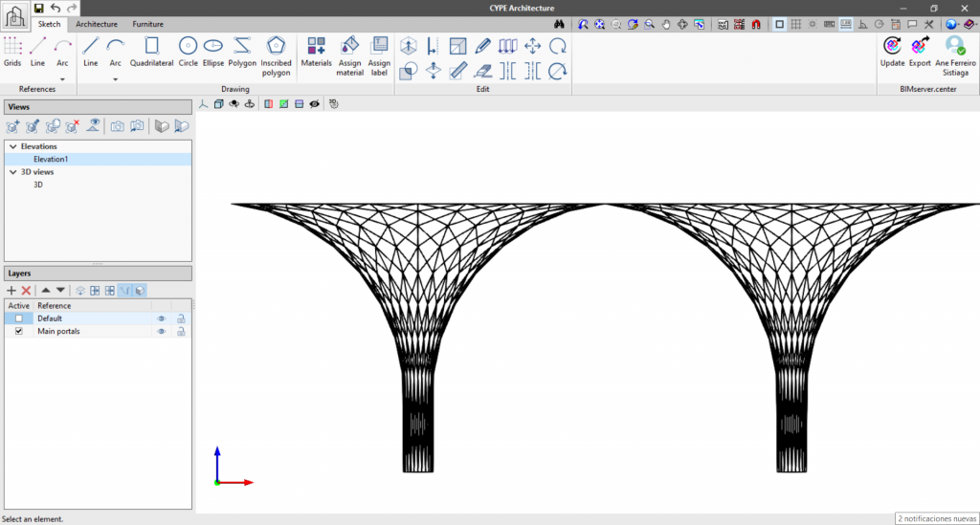Select the Quadrilateral drawing tool
This screenshot has height=525, width=980.
pos(151,52)
